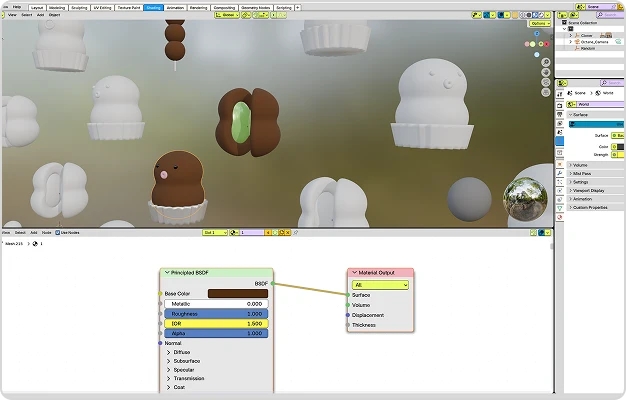Open the View Layer properties tab
This screenshot has width=626, height=400.
(560, 123)
